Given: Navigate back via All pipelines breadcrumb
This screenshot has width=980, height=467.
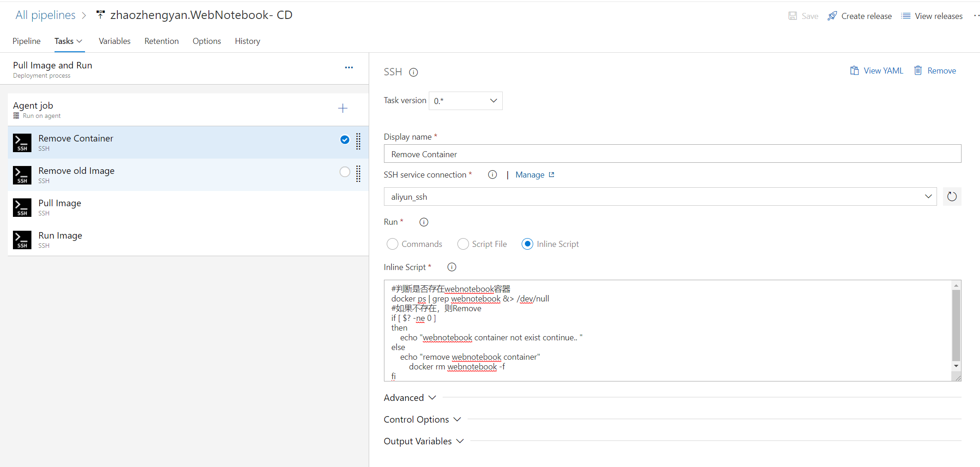Looking at the screenshot, I should (x=45, y=15).
